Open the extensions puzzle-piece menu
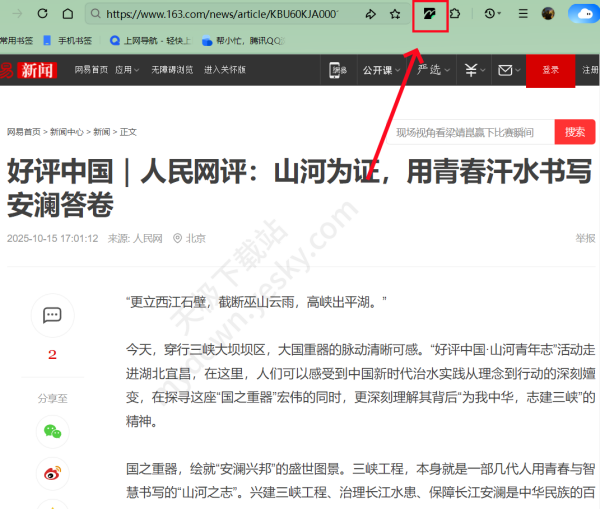 tap(455, 15)
